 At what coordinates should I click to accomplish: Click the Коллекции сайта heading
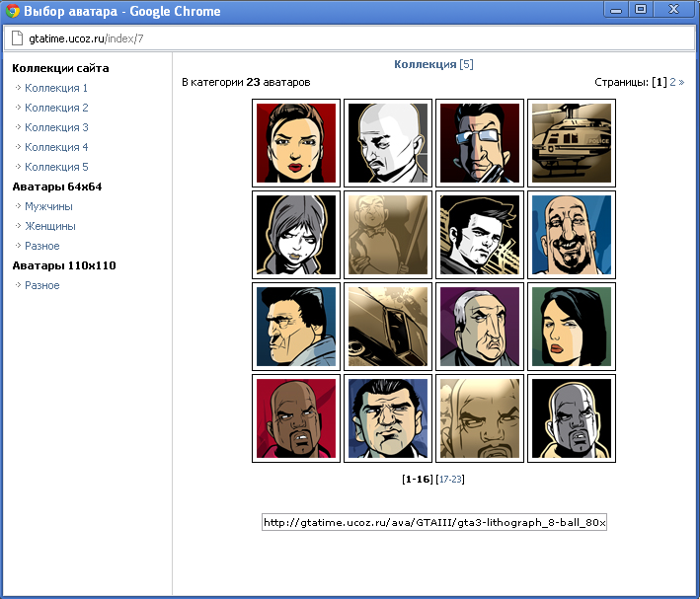tap(60, 68)
